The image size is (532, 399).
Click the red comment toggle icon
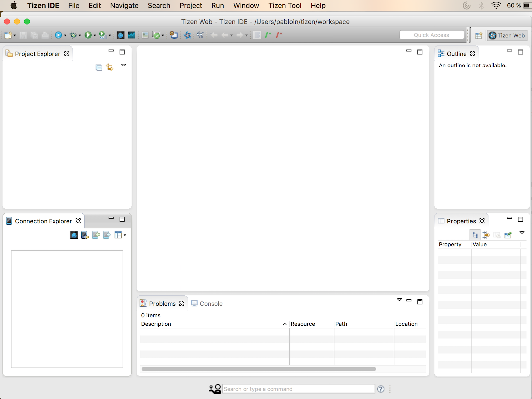tap(279, 35)
